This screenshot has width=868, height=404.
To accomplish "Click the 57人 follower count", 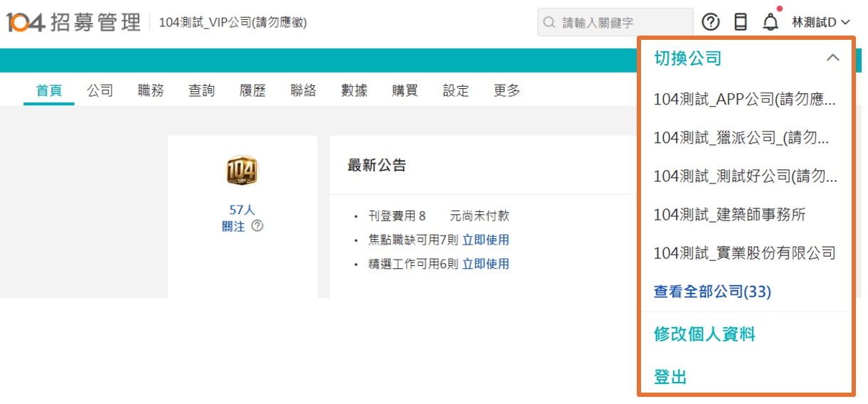I will [x=242, y=210].
